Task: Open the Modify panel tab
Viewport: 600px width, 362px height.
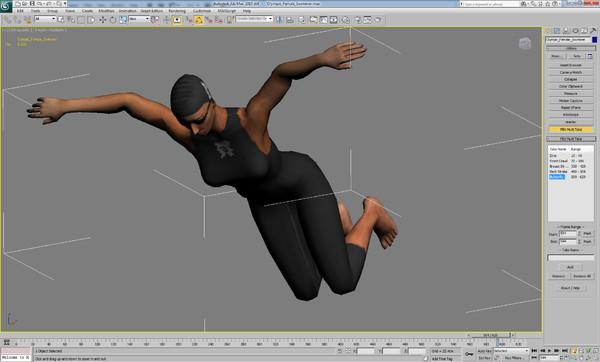Action: (x=557, y=31)
